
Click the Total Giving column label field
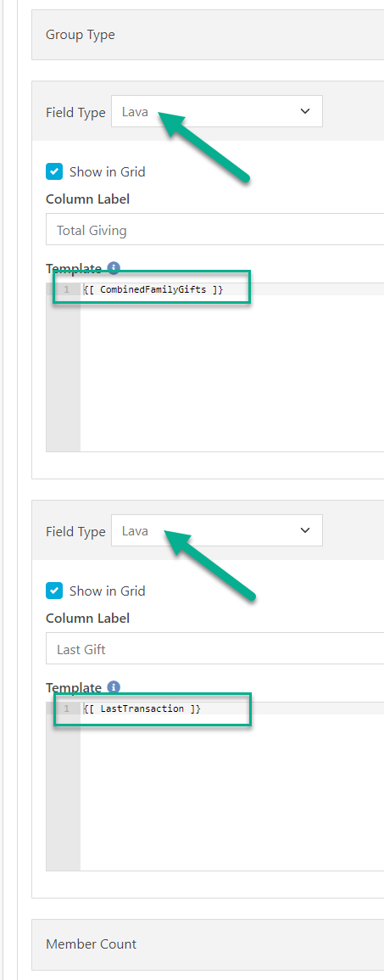(214, 229)
